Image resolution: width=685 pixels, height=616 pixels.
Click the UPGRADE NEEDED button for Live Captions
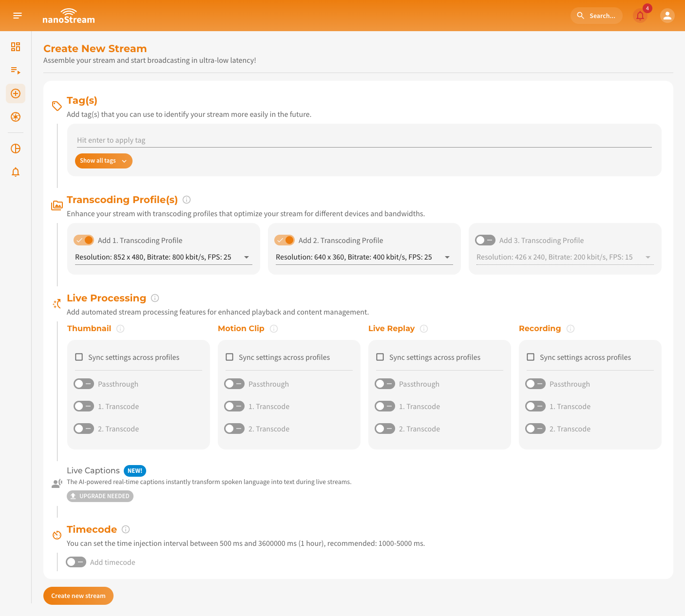pos(100,496)
